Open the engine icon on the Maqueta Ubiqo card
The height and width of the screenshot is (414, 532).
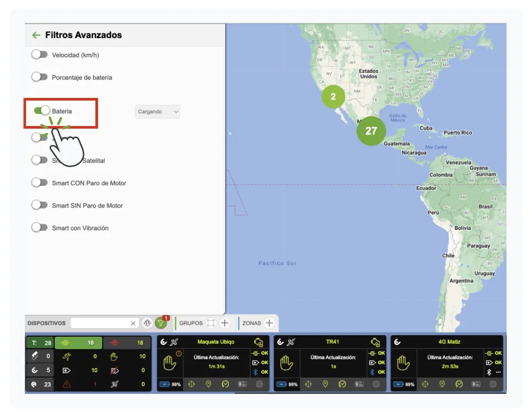(x=259, y=342)
